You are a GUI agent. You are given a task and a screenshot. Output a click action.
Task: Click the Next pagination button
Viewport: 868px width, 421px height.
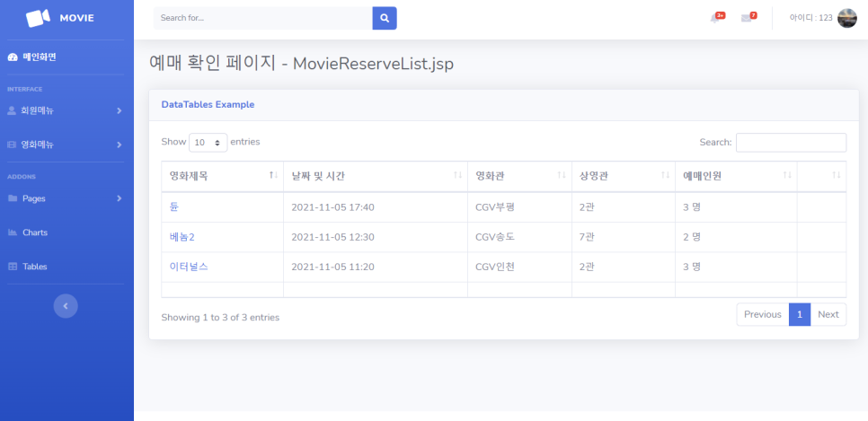[828, 314]
